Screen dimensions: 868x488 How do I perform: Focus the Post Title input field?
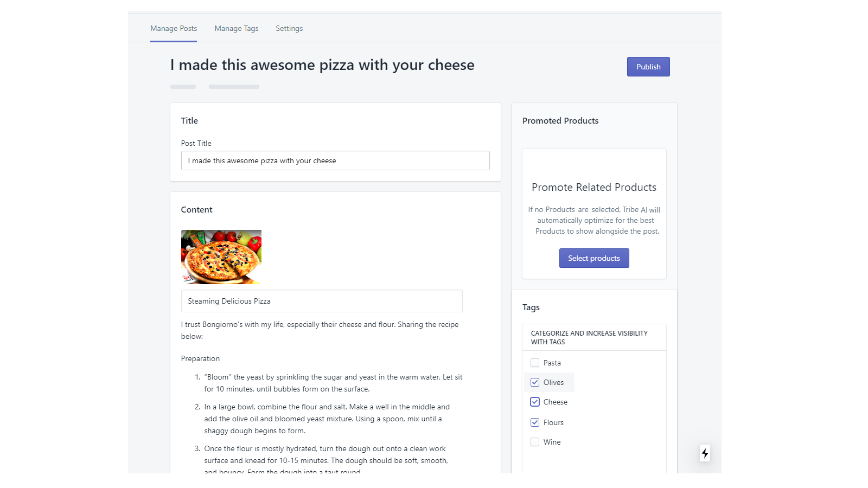tap(335, 160)
